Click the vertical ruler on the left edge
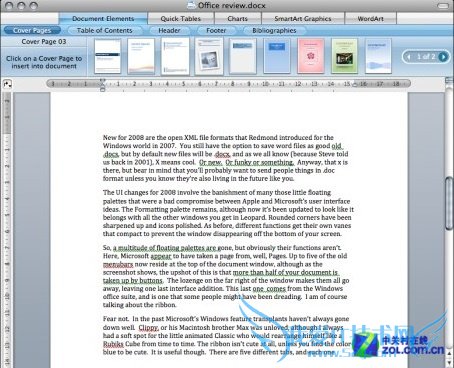 click(7, 230)
